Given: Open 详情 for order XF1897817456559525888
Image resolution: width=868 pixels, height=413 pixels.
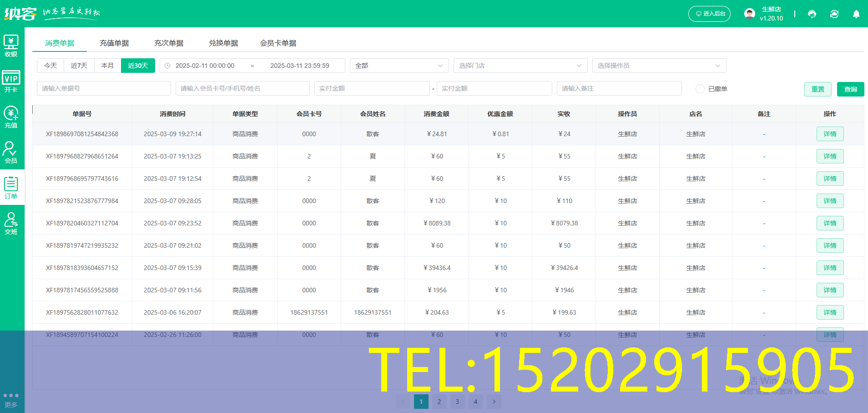Looking at the screenshot, I should coord(830,290).
